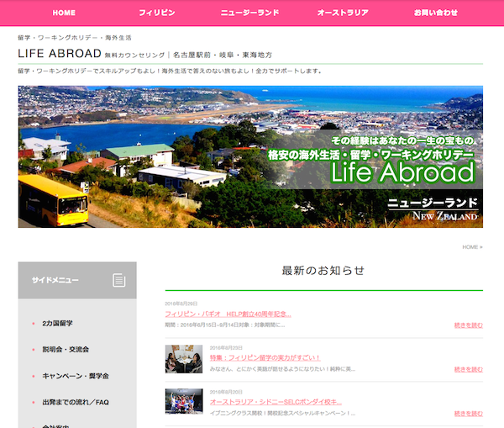
Task: Click the excerpt starting 期間：2016年6月15日
Action: 224,325
